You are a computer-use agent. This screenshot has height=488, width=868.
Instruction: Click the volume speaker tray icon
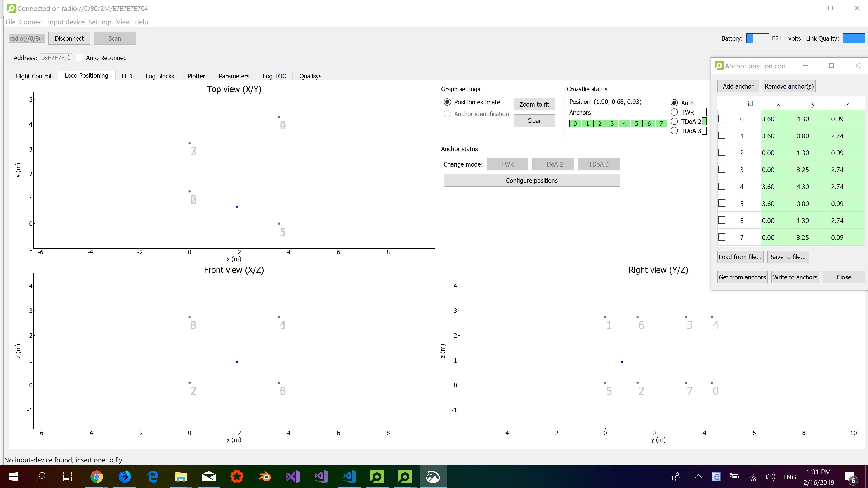(770, 477)
